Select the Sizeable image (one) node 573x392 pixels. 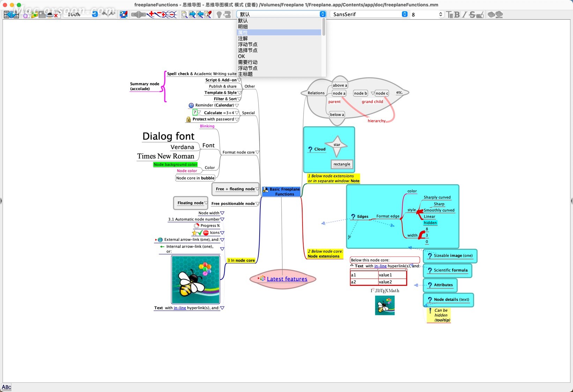(x=450, y=256)
